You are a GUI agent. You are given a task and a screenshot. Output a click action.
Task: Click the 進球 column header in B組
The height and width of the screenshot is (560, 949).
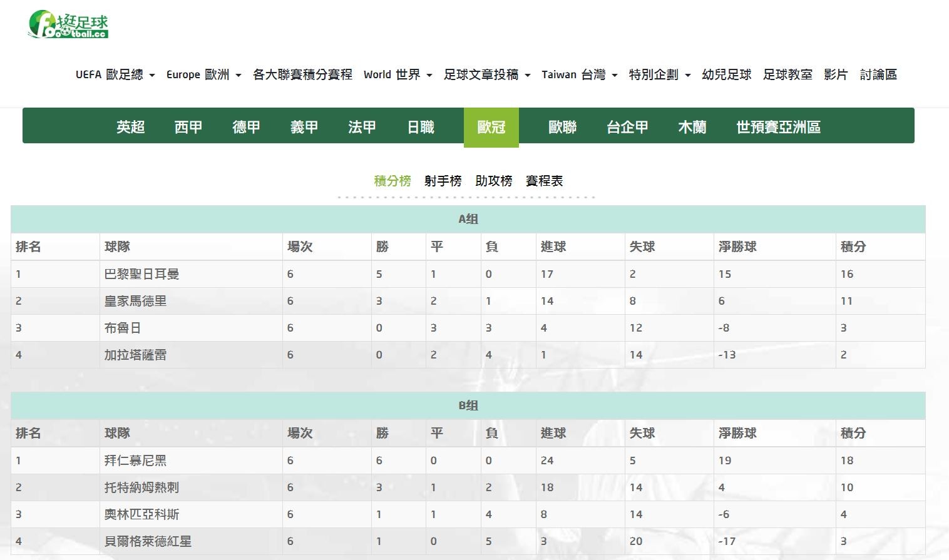point(553,433)
